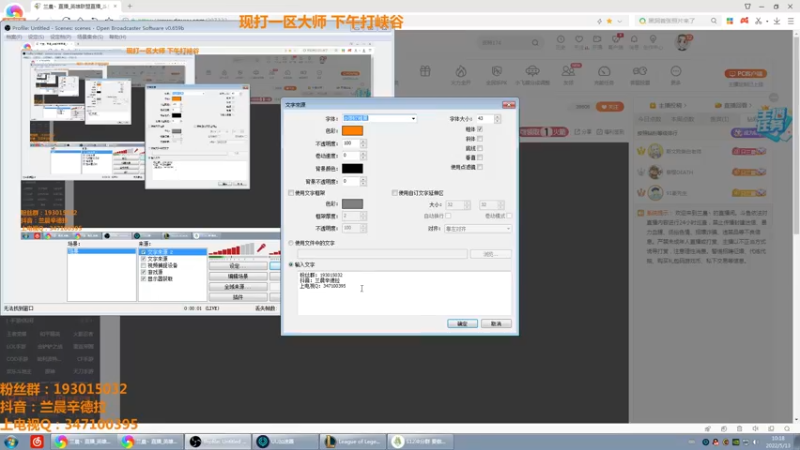Open the 今日点数 tab
The height and width of the screenshot is (450, 800).
click(x=649, y=119)
